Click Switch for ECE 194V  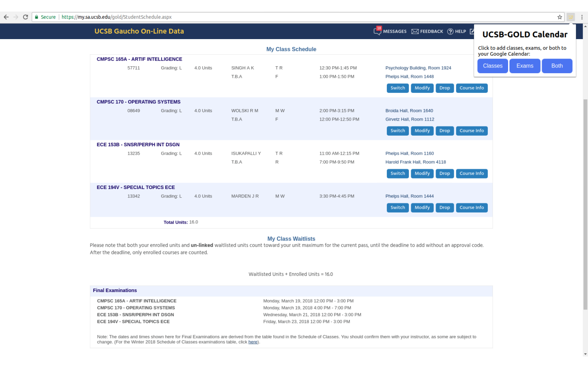tap(398, 207)
